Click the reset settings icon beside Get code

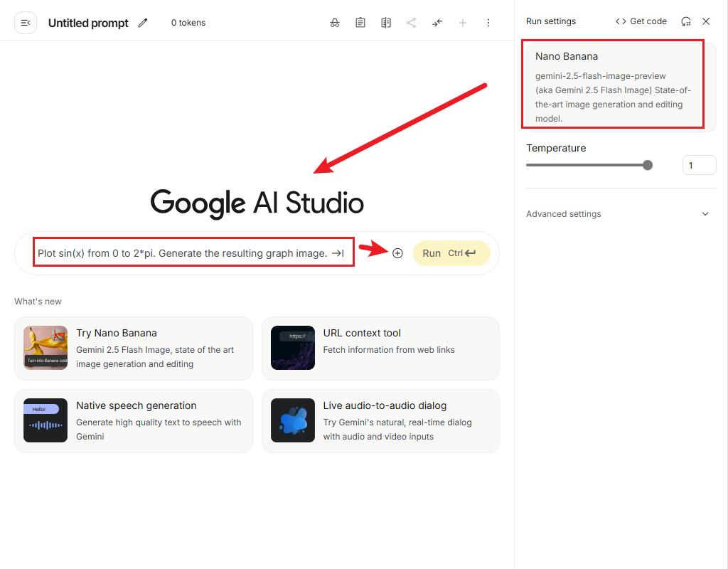(686, 21)
